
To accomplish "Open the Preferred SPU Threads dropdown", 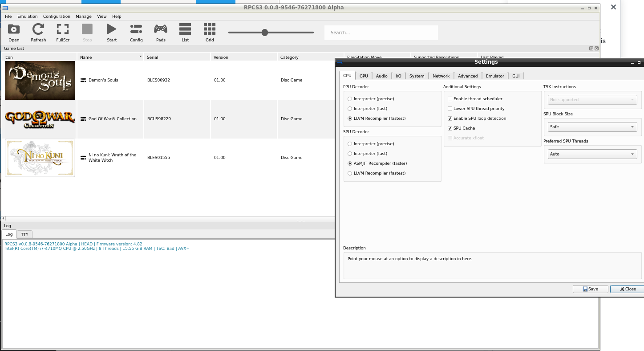I will 592,154.
